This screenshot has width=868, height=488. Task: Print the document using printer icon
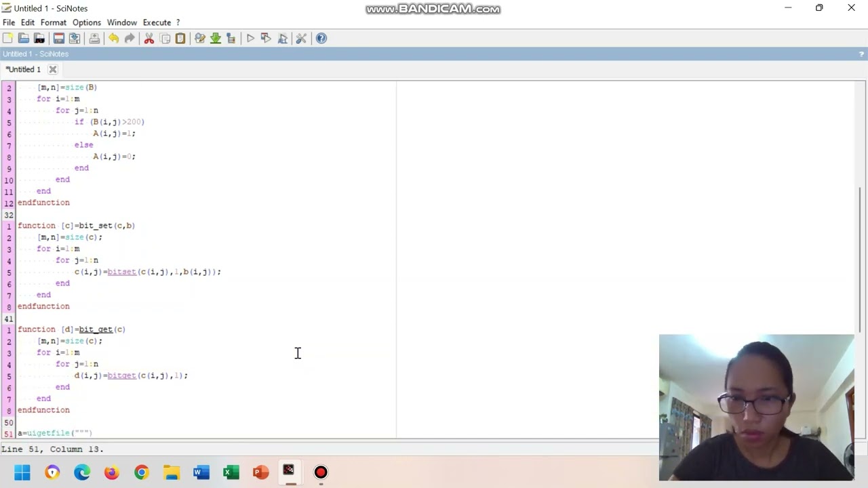94,39
